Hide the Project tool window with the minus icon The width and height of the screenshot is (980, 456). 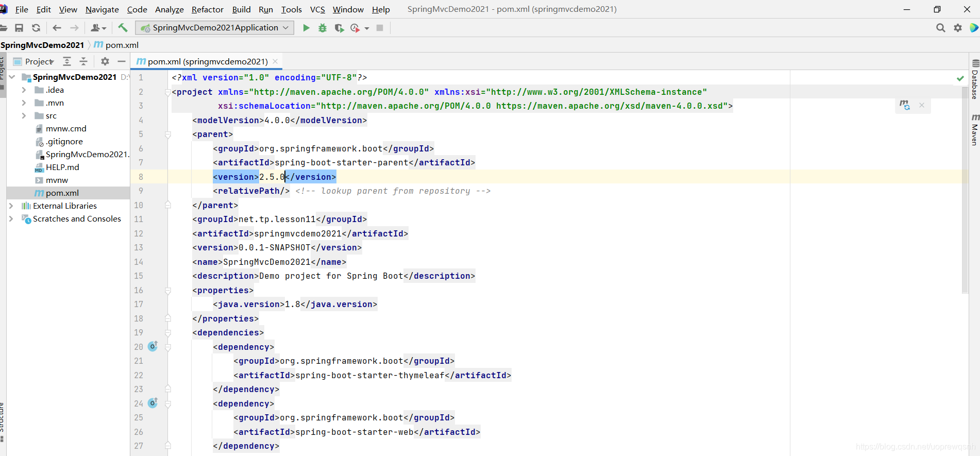122,61
